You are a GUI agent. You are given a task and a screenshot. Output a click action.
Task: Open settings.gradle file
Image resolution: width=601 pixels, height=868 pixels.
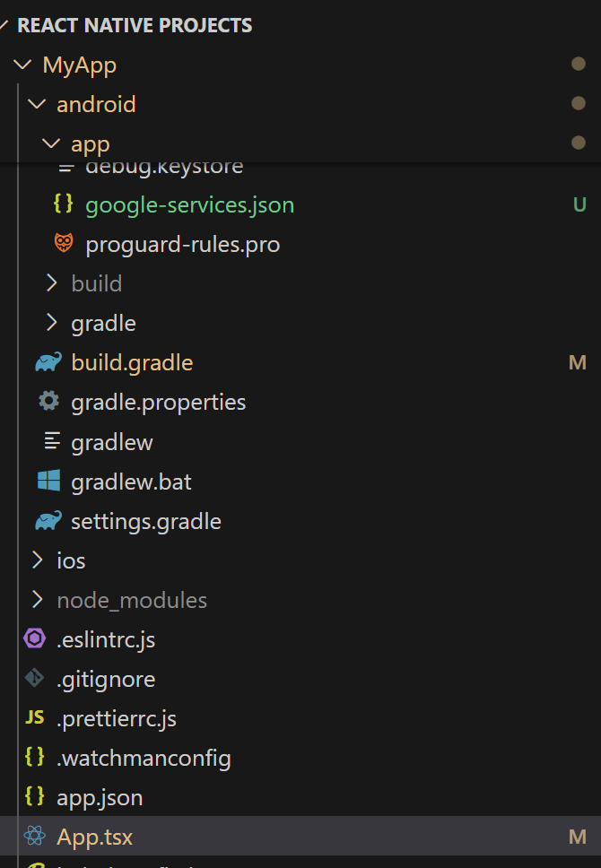point(146,522)
